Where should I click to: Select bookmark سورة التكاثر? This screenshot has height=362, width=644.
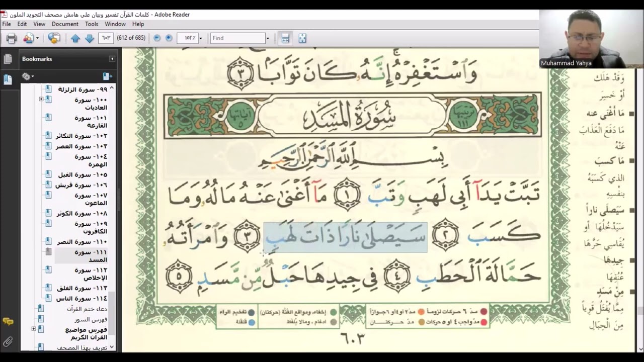(82, 136)
